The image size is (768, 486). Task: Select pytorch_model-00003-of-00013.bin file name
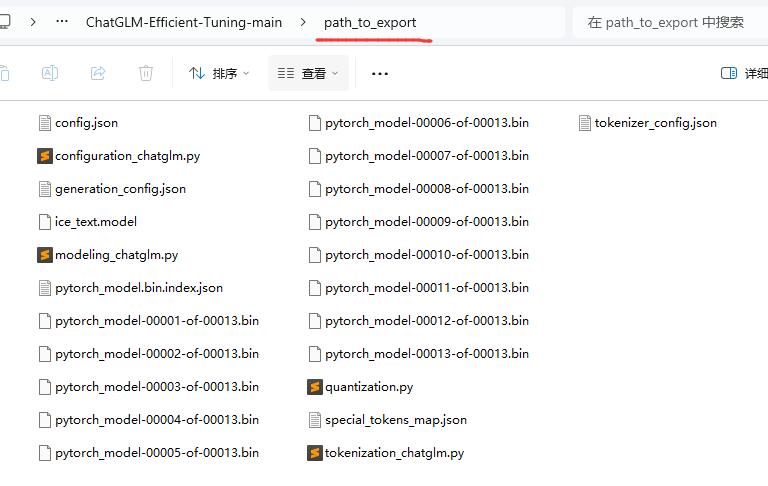pos(157,387)
